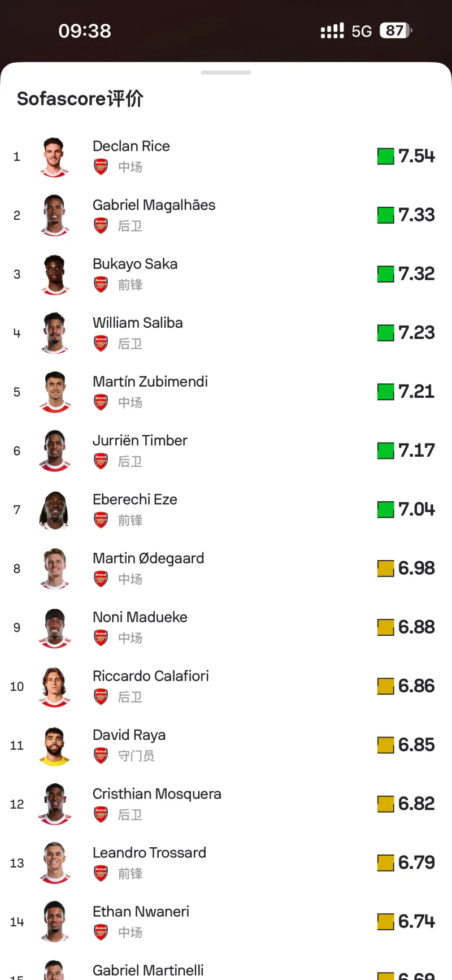Tap the 5G signal status indicator
Screen dimensions: 452x980
pyautogui.click(x=362, y=31)
